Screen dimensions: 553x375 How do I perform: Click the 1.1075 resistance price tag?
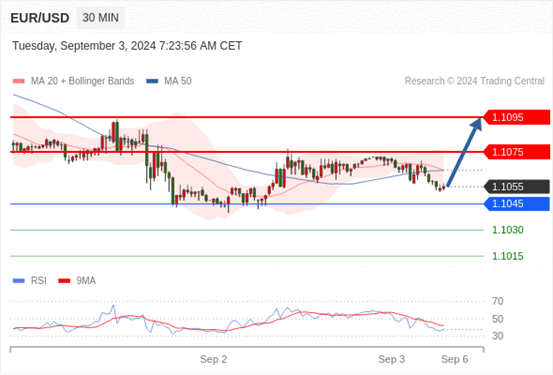tap(516, 152)
